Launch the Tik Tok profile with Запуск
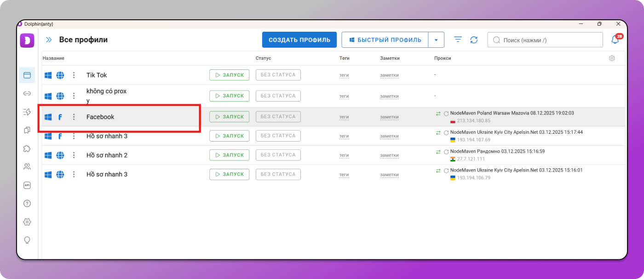Viewport: 644px width, 279px height. point(229,75)
